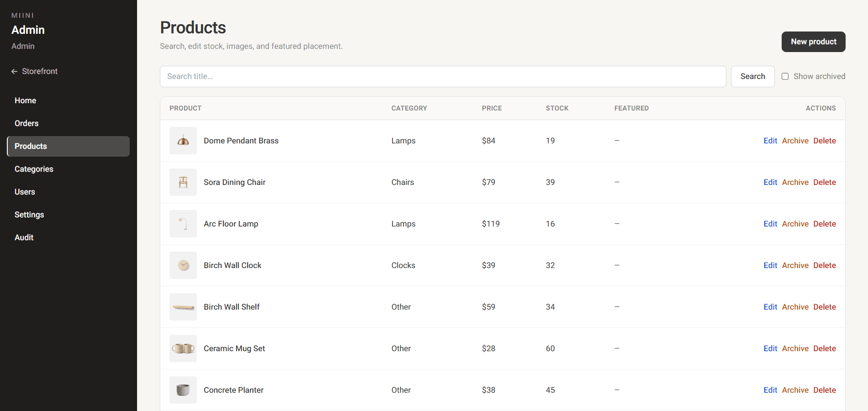Click the Concrete Planter thumbnail image
This screenshot has height=411, width=868.
point(183,390)
